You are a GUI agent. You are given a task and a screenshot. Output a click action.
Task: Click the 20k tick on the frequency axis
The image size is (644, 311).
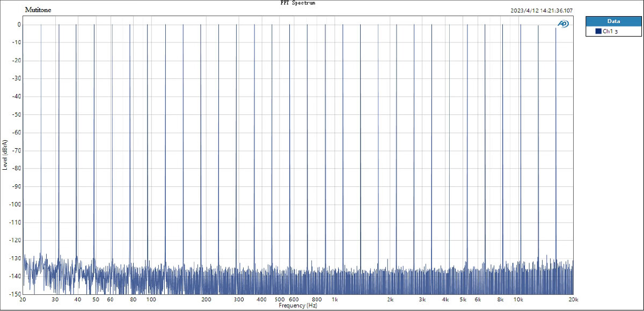pyautogui.click(x=573, y=300)
